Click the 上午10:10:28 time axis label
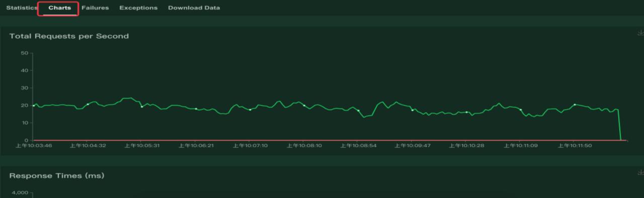Screen dimensions: 644x198 (x=466, y=146)
